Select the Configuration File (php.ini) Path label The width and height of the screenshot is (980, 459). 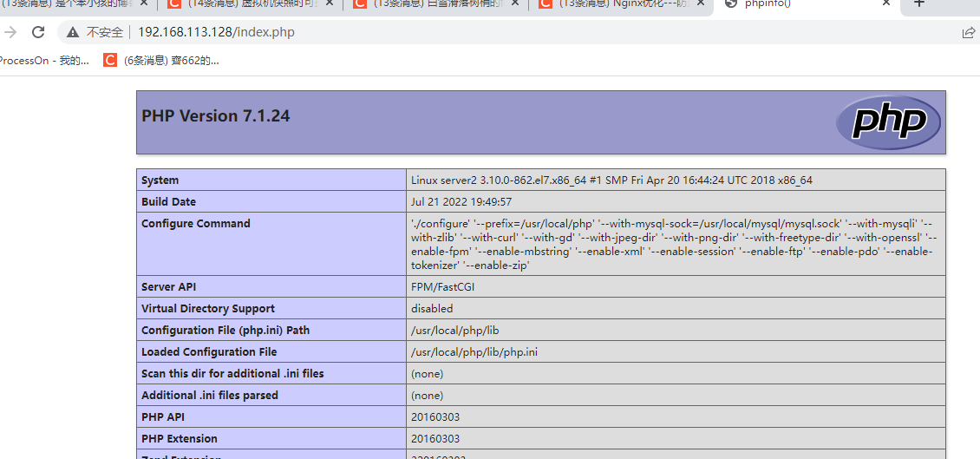click(x=225, y=331)
